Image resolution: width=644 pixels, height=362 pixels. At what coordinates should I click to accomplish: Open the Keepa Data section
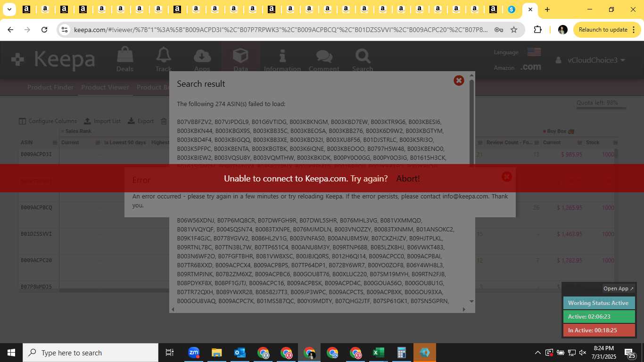[x=240, y=59]
